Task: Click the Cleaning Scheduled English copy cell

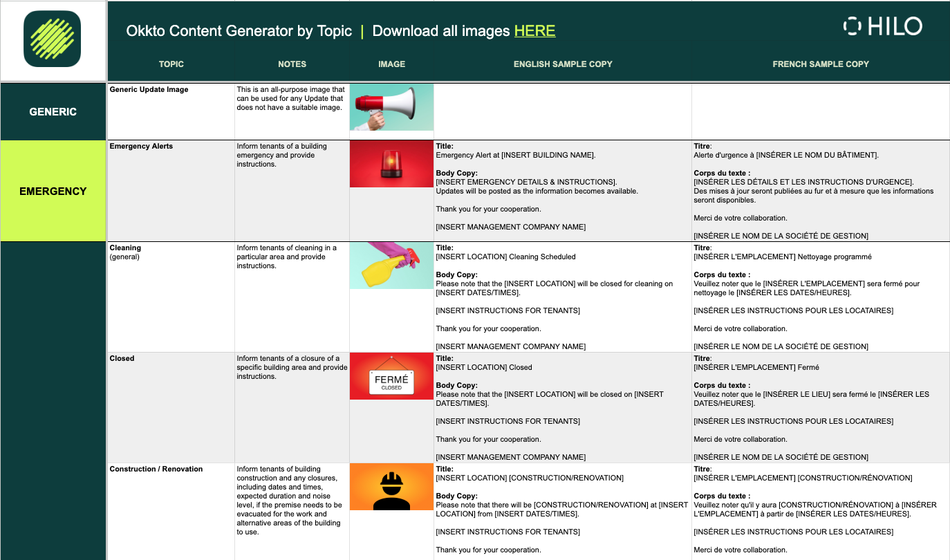Action: [x=563, y=297]
